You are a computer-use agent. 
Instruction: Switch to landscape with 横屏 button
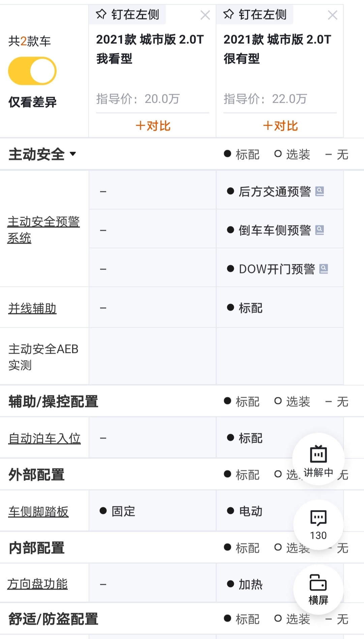point(318,589)
